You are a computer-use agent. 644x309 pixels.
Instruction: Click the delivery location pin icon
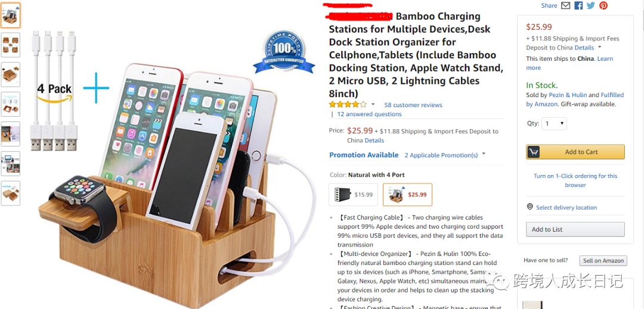pyautogui.click(x=530, y=207)
